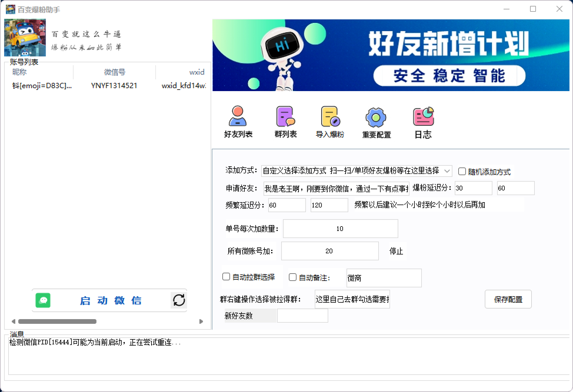Viewport: 573px width, 392px height.
Task: Click the cartoon car avatar image
Action: tap(25, 38)
